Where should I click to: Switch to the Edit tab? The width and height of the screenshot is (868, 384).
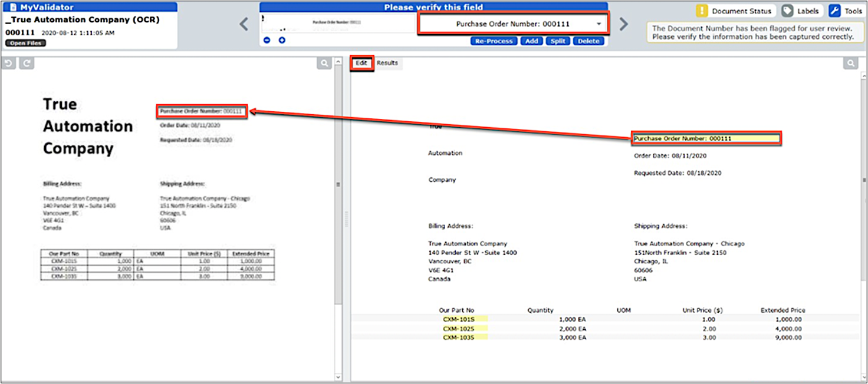[x=361, y=63]
